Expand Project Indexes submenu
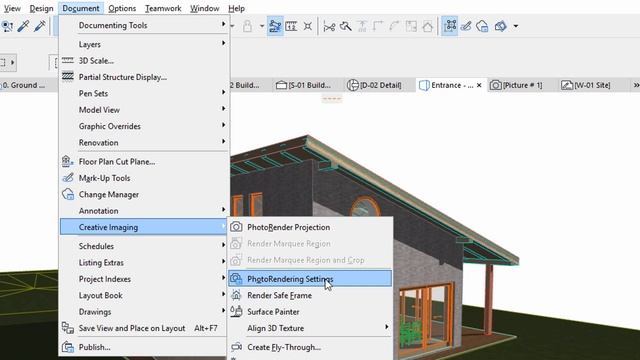 coord(144,279)
